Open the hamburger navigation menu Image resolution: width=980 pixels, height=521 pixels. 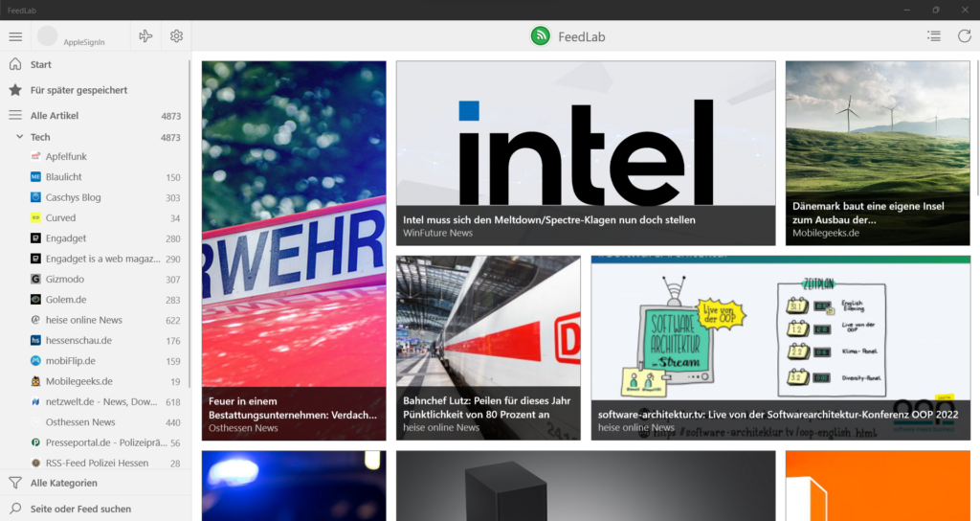15,37
